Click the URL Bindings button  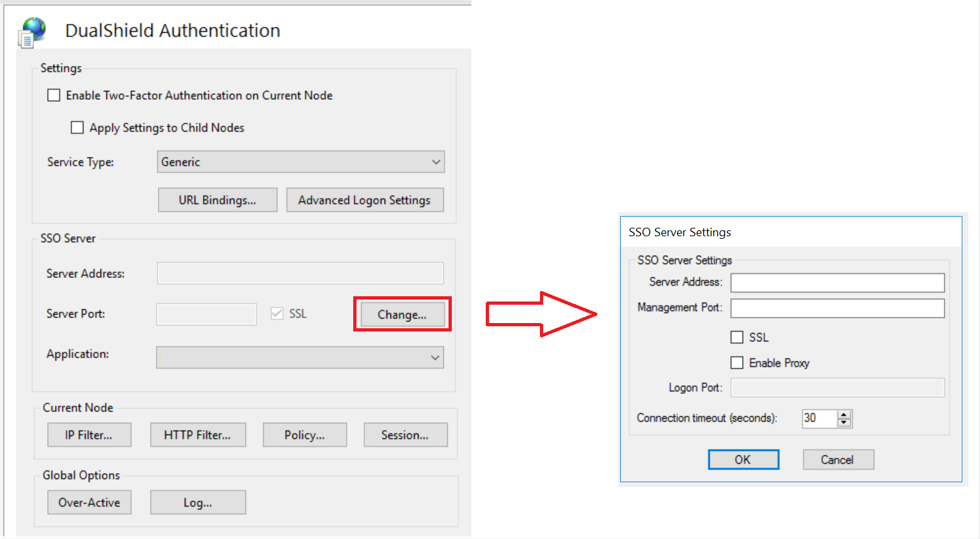pos(217,200)
